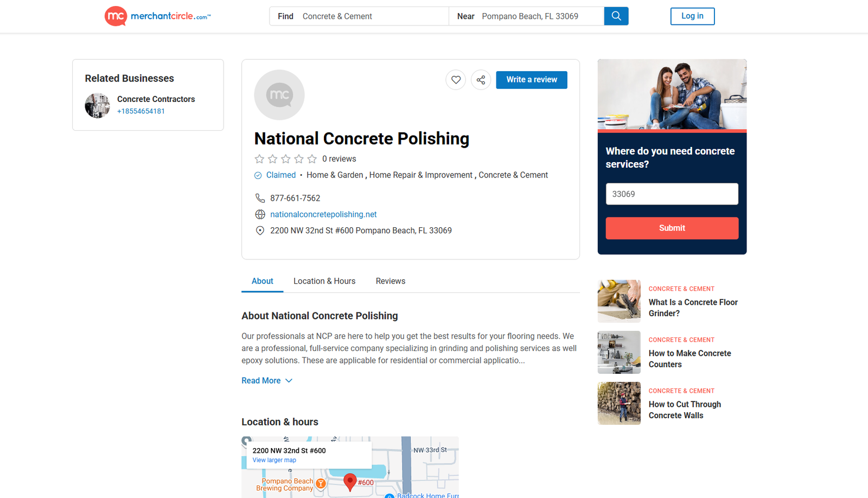868x498 pixels.
Task: Click the Log in button
Action: (692, 16)
